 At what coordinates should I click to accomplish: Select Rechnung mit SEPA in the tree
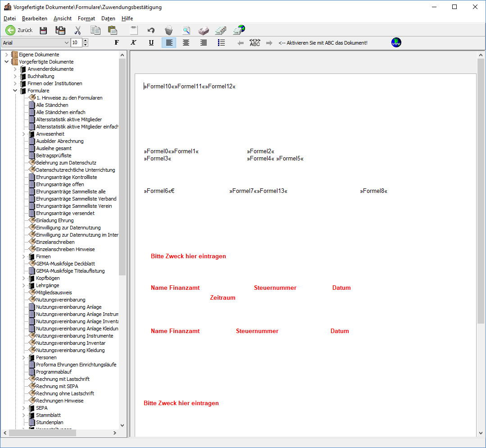click(x=57, y=386)
